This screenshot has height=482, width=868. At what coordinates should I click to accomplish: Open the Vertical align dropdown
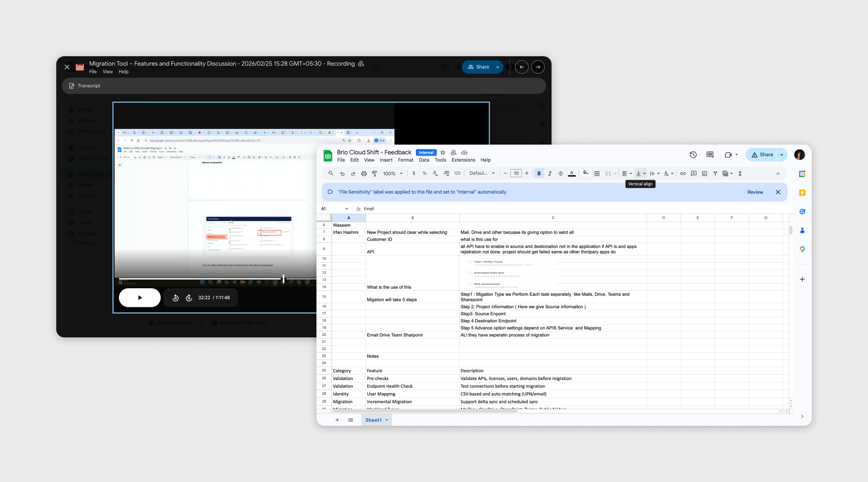[x=641, y=174]
